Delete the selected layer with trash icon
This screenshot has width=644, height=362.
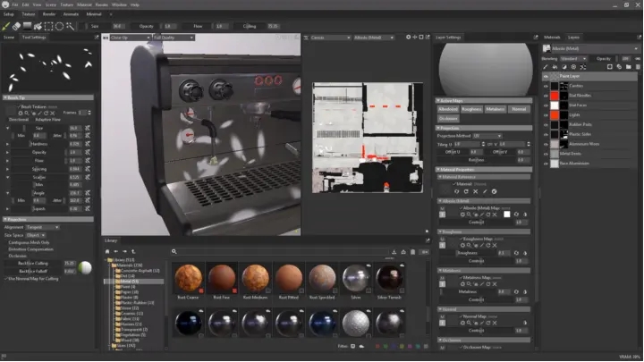(x=638, y=67)
